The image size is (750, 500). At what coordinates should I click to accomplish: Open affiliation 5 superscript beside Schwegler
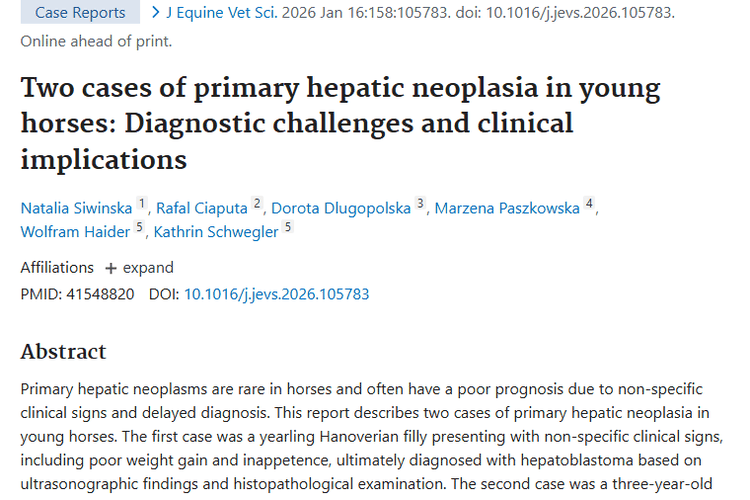288,228
